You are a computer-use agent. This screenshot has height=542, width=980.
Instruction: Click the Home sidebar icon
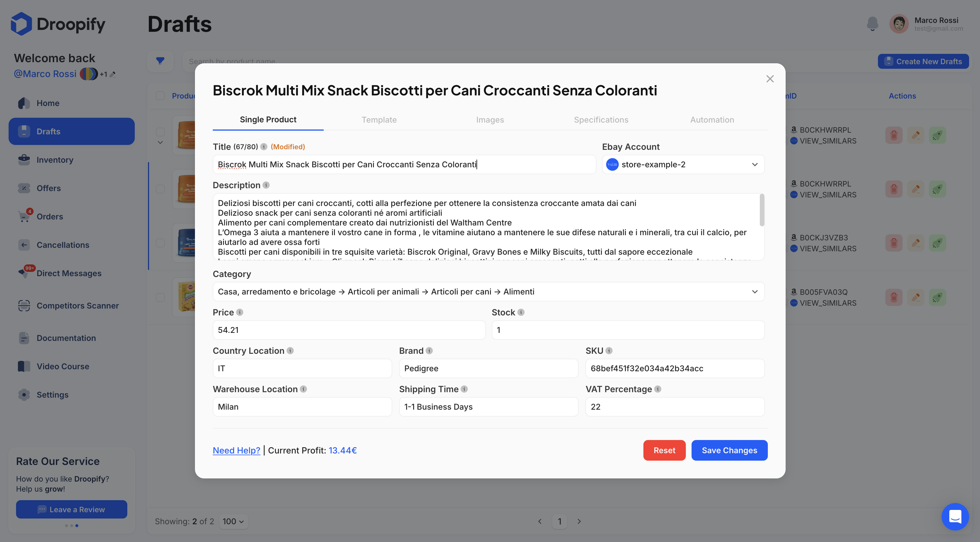[x=24, y=103]
